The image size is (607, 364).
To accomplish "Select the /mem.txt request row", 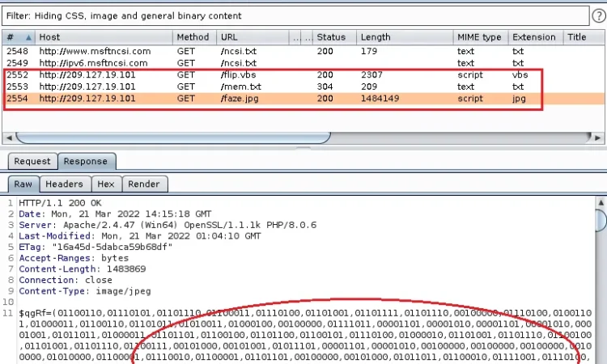I will [x=303, y=87].
